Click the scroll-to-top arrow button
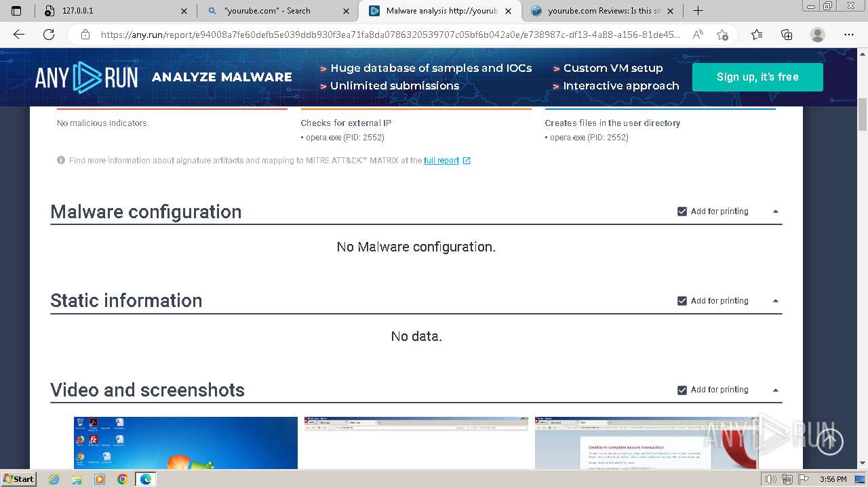The height and width of the screenshot is (488, 868). [x=829, y=442]
